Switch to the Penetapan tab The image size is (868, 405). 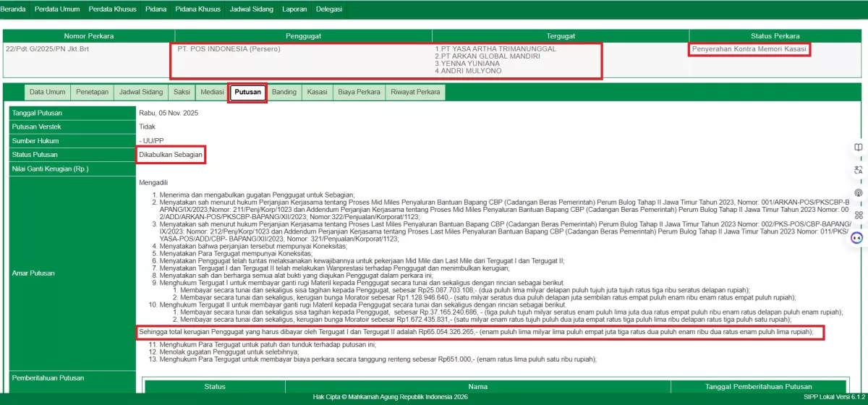point(93,93)
